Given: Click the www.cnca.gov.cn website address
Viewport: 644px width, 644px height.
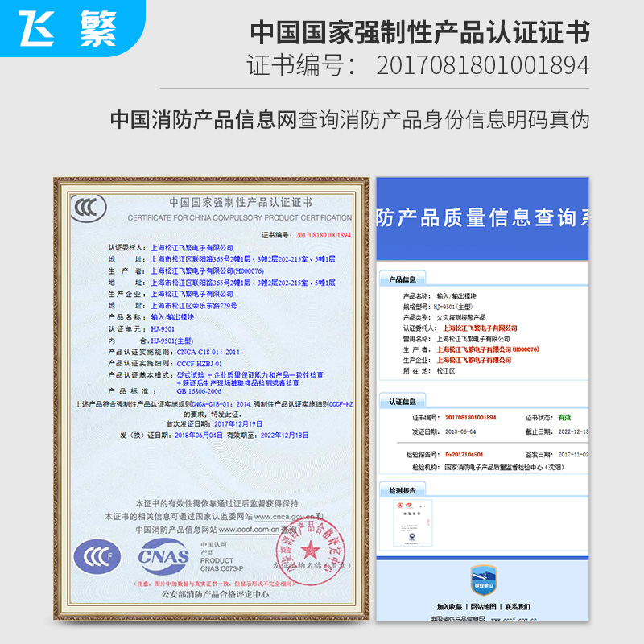Looking at the screenshot, I should coord(284,516).
